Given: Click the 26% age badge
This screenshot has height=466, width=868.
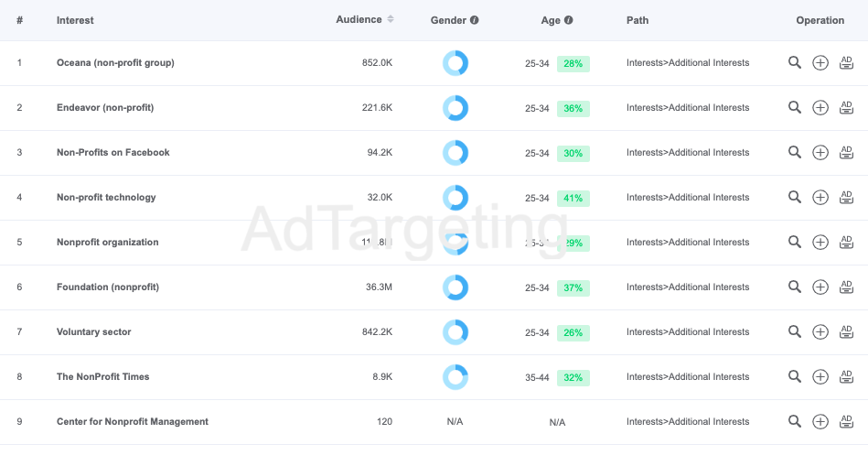Looking at the screenshot, I should coord(573,333).
